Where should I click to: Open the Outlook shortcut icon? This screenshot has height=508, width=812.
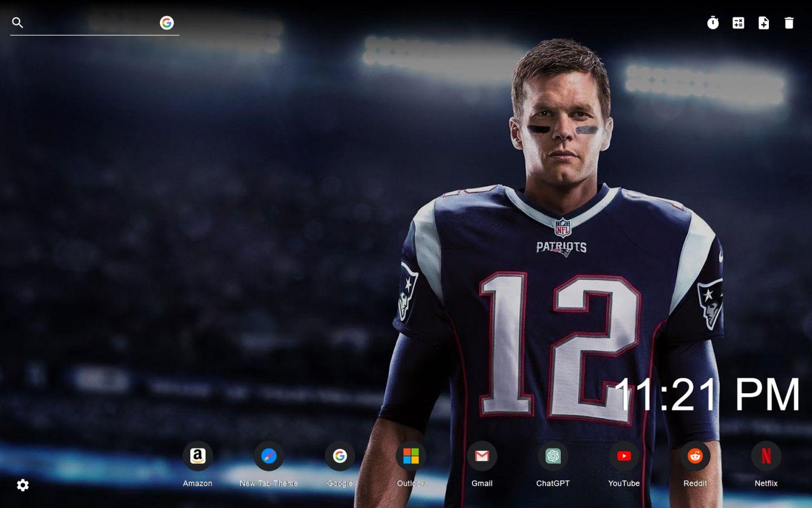[411, 456]
